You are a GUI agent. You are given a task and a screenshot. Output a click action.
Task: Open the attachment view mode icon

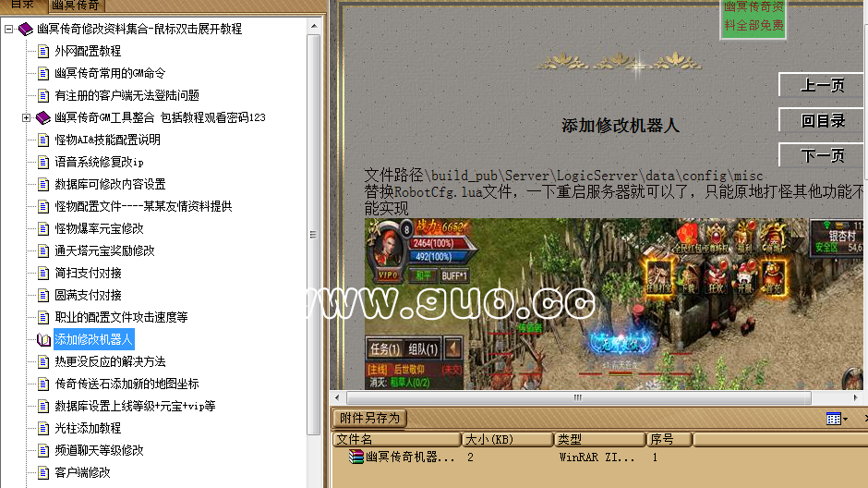833,419
